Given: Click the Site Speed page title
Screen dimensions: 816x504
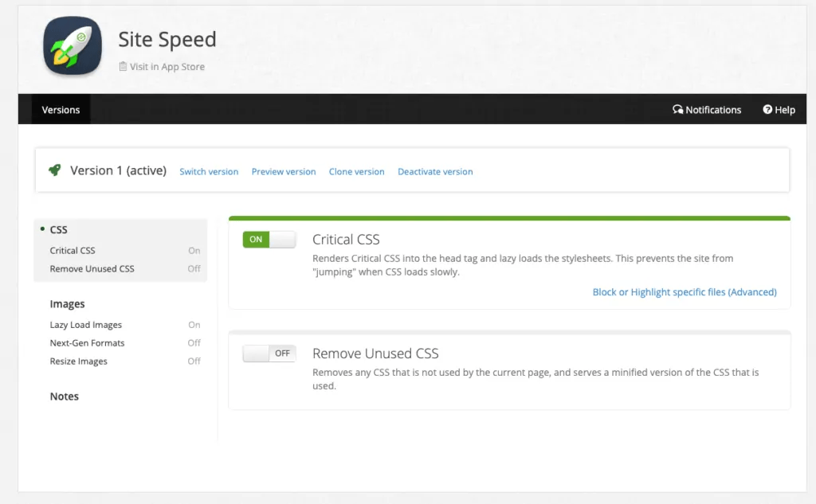Looking at the screenshot, I should point(167,40).
